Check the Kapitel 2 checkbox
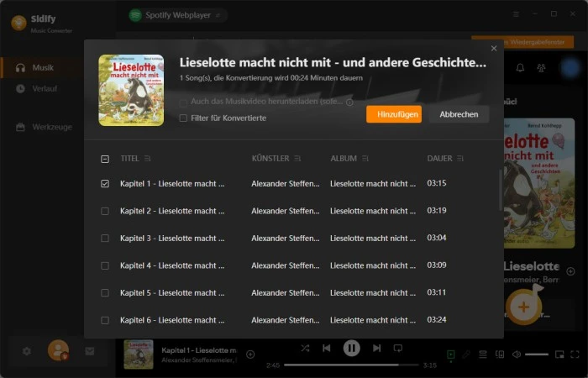Viewport: 588px width, 378px height. point(105,211)
